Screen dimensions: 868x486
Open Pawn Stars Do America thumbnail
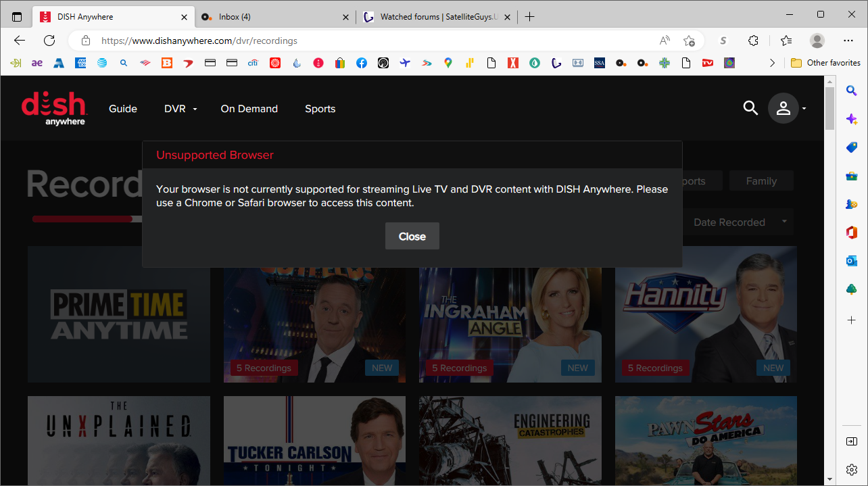click(x=706, y=440)
